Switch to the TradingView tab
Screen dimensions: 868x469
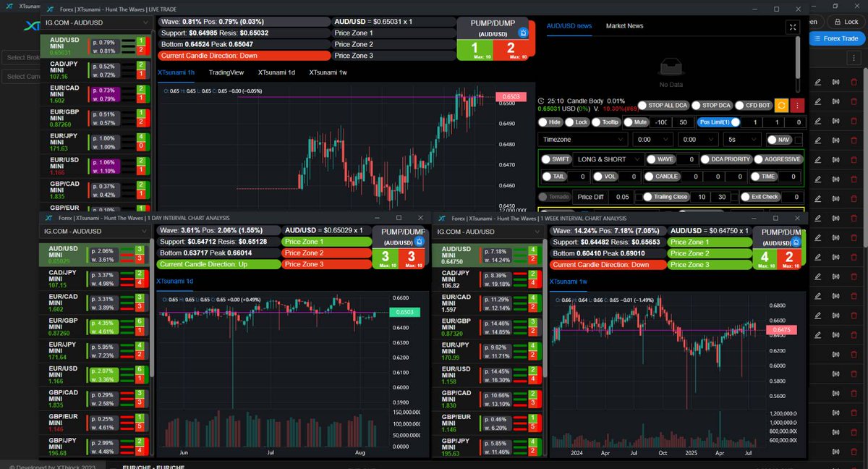226,72
